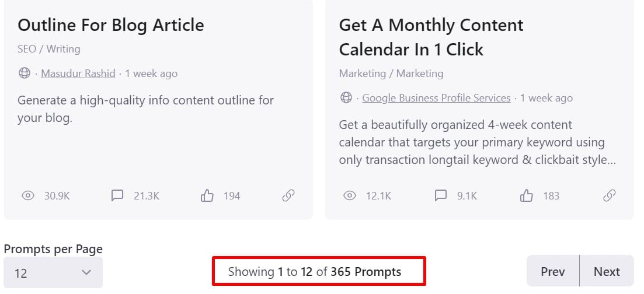Viewport: 644px width, 294px height.
Task: Click the chevron arrow in the 12 selector
Action: click(86, 272)
